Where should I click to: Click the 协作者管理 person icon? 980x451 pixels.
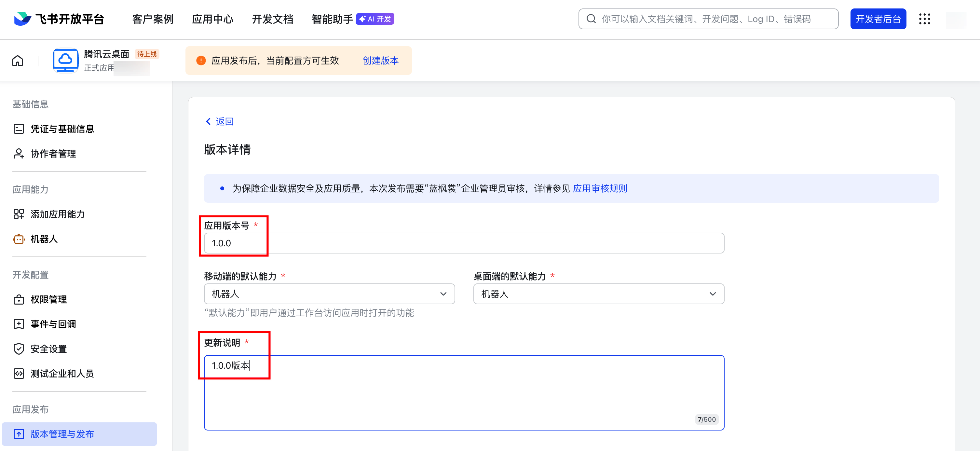tap(19, 154)
